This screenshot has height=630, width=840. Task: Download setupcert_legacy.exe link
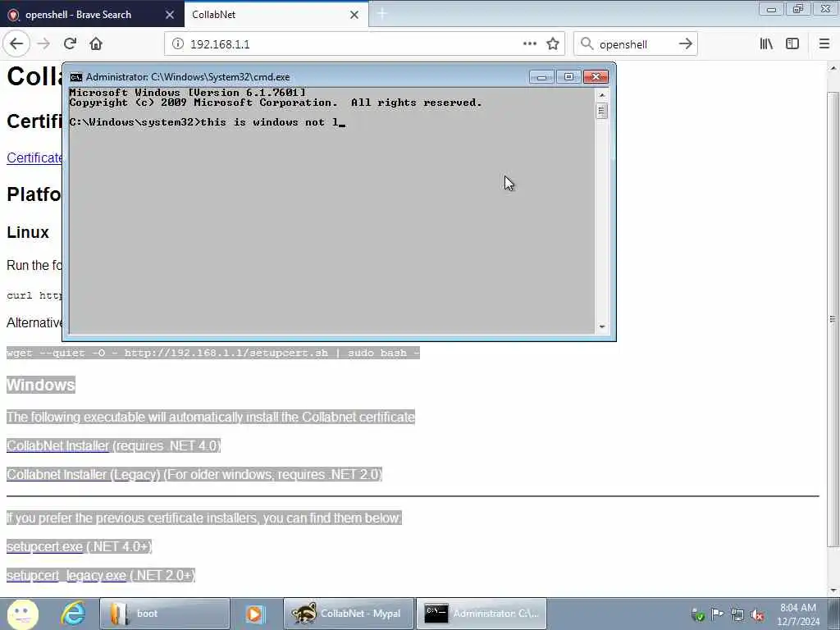tap(66, 575)
